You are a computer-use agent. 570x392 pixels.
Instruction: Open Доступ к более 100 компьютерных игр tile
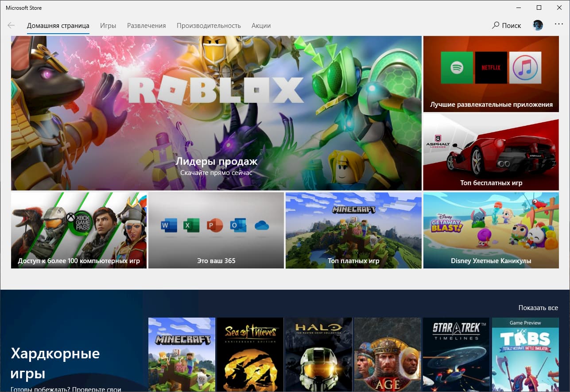pyautogui.click(x=79, y=230)
